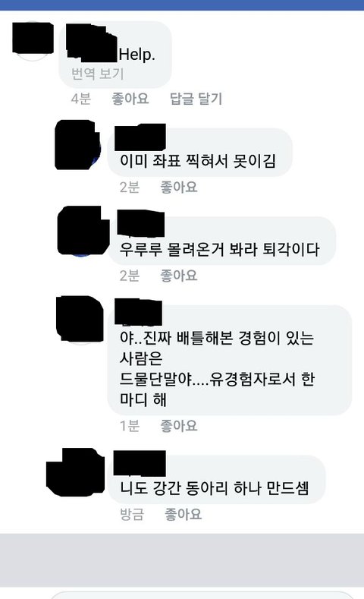Tap 답글 달기 to reply to Help.
This screenshot has height=599, width=364.
[x=196, y=99]
